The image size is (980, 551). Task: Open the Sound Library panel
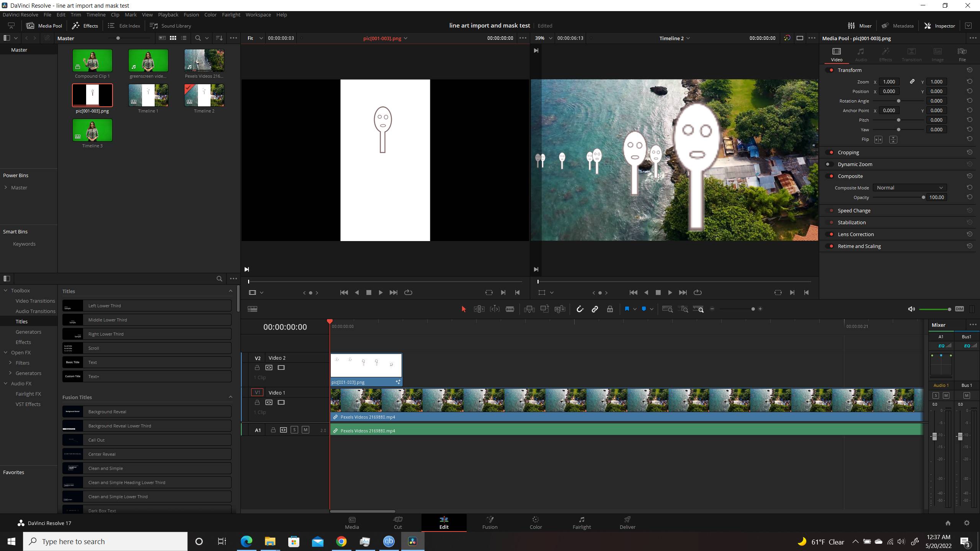click(170, 26)
